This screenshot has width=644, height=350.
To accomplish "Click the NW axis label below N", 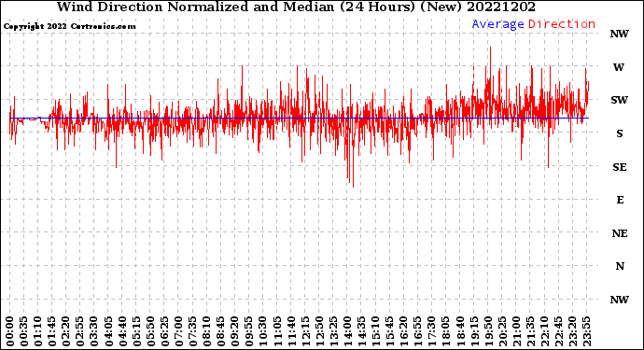I will [620, 300].
